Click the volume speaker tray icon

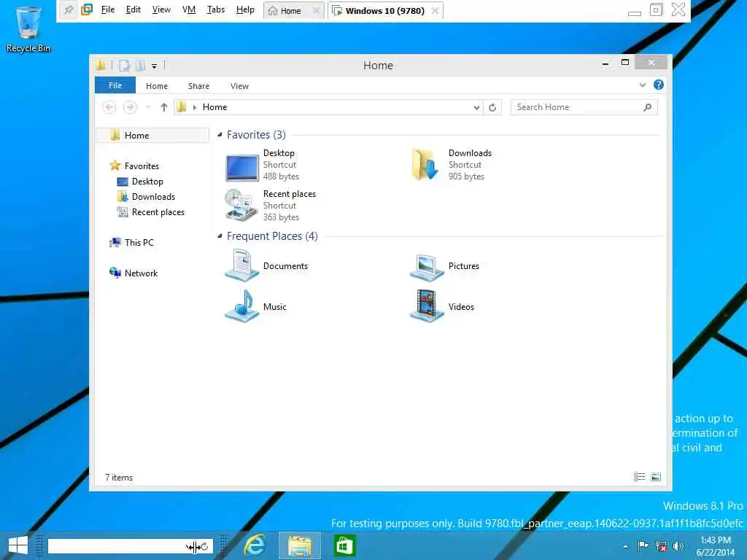pyautogui.click(x=678, y=545)
